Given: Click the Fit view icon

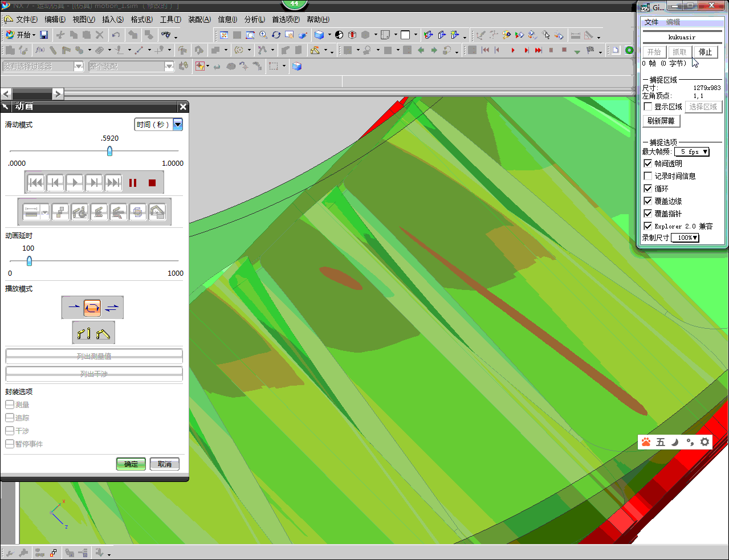Looking at the screenshot, I should pos(224,35).
